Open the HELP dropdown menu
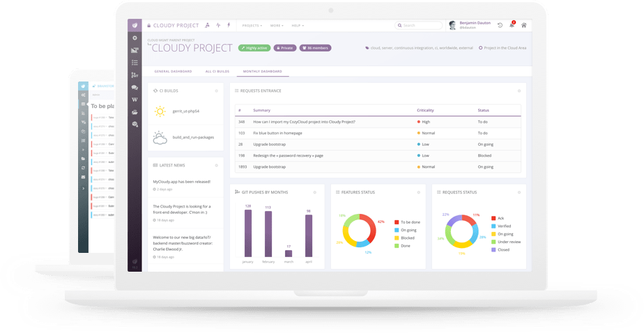644x333 pixels. pyautogui.click(x=298, y=26)
